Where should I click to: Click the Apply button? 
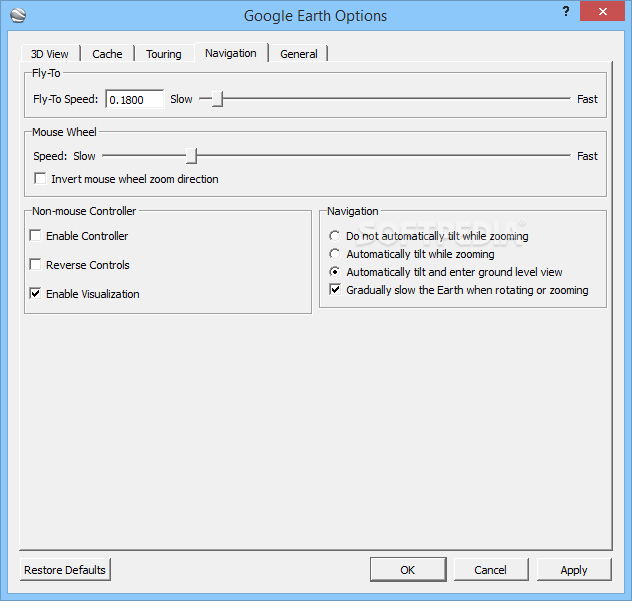[574, 570]
